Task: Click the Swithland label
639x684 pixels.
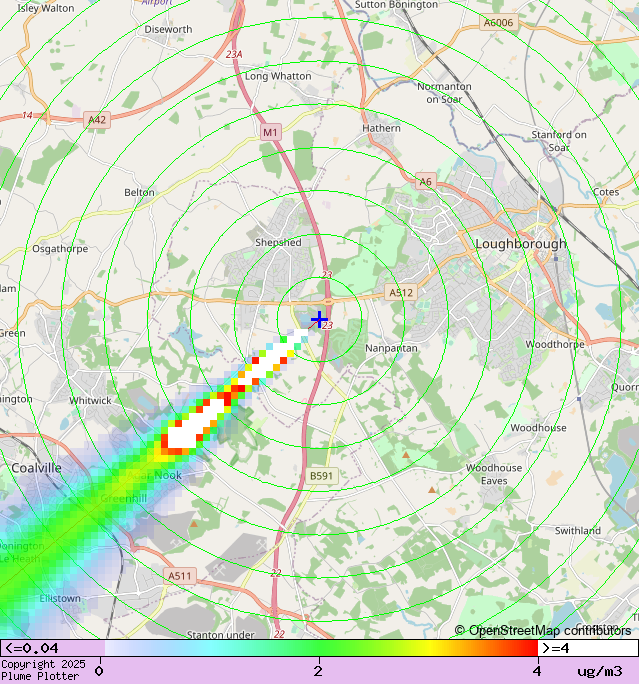Action: 577,530
